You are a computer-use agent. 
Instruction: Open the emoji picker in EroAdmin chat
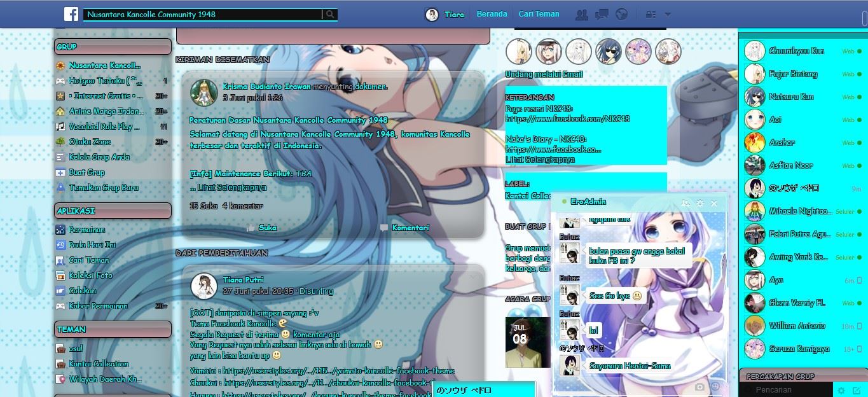click(715, 386)
